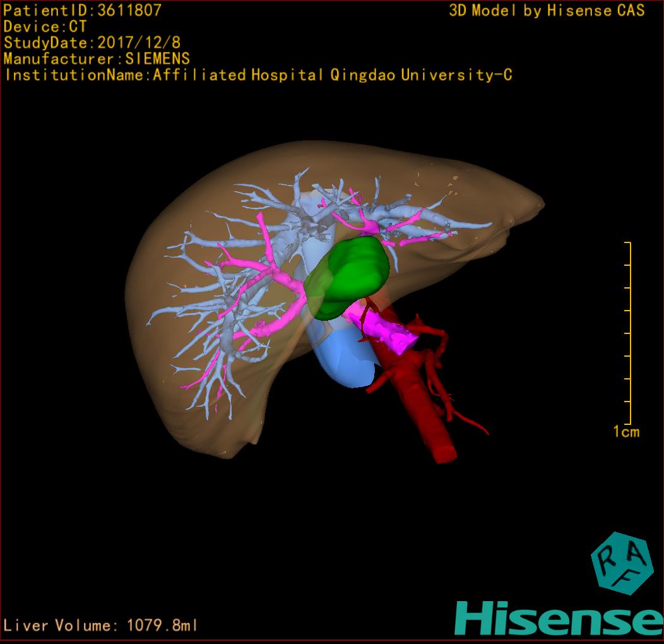
Task: Click the "3D Model by Hisense CAS" caption
Action: pyautogui.click(x=547, y=10)
